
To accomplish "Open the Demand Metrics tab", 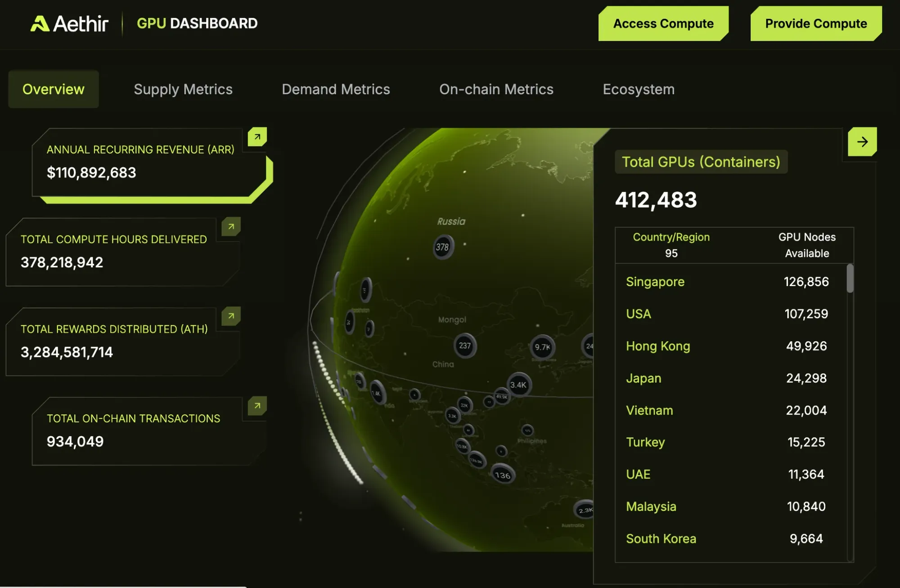I will point(336,89).
